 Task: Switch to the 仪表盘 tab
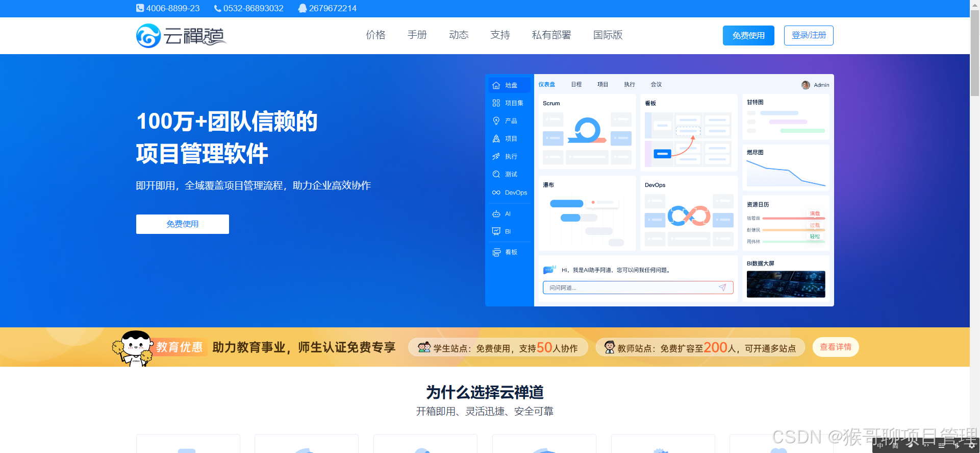pyautogui.click(x=547, y=84)
